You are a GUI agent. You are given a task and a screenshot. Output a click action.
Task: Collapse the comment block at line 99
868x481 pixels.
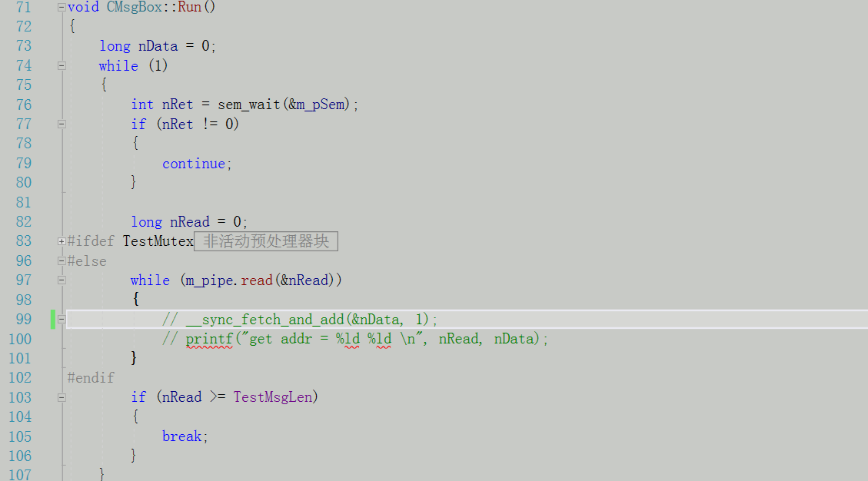pos(62,320)
